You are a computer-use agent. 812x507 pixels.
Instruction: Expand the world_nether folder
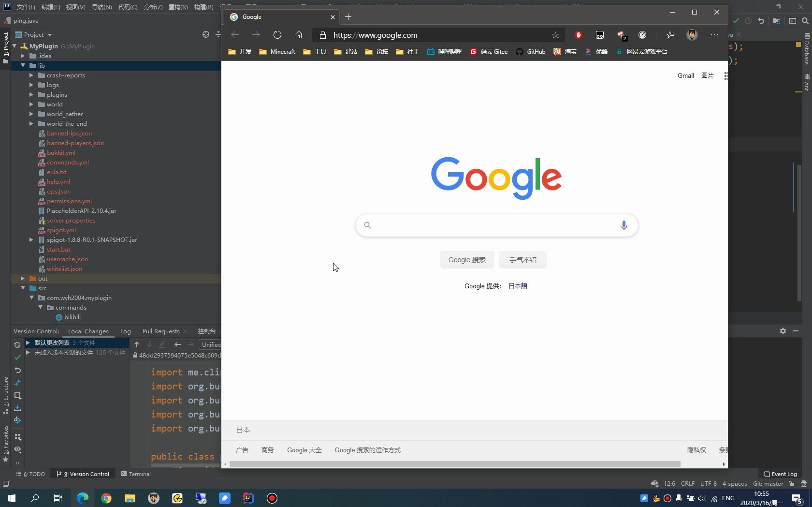(31, 114)
